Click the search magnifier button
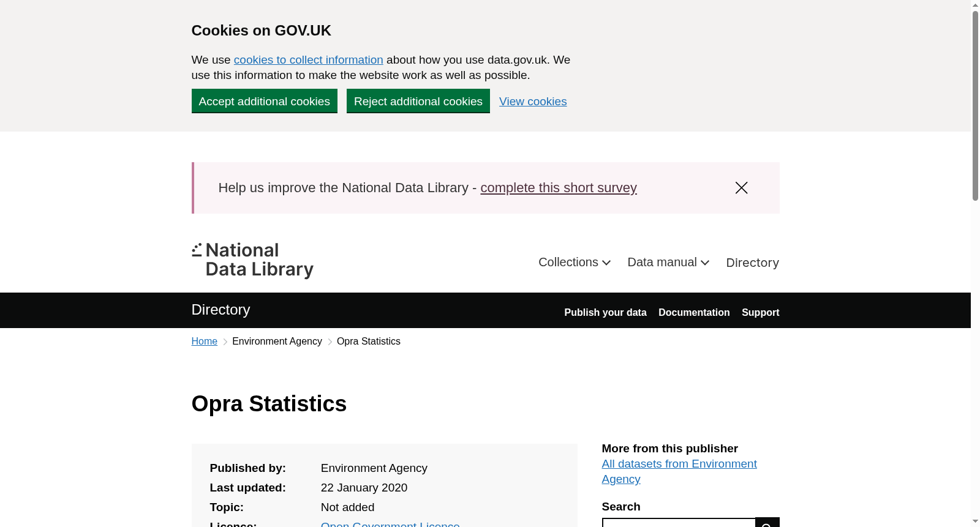 pyautogui.click(x=767, y=523)
